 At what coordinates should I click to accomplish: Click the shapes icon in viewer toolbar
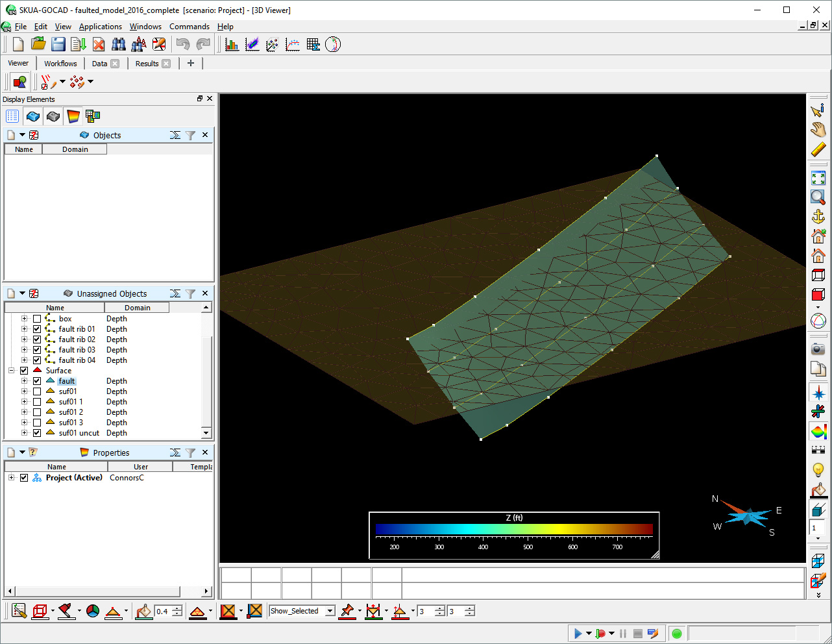pos(19,82)
